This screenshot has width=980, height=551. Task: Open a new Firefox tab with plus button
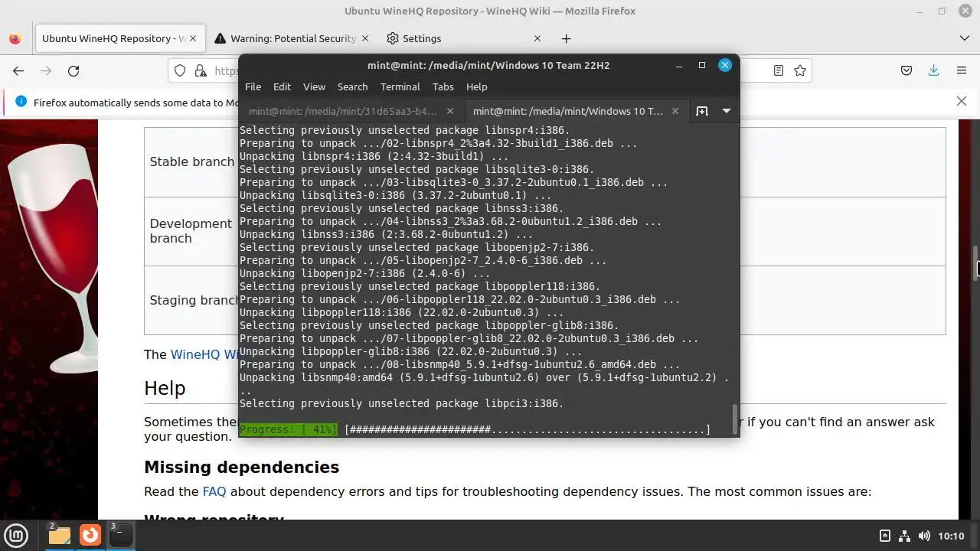pyautogui.click(x=566, y=38)
